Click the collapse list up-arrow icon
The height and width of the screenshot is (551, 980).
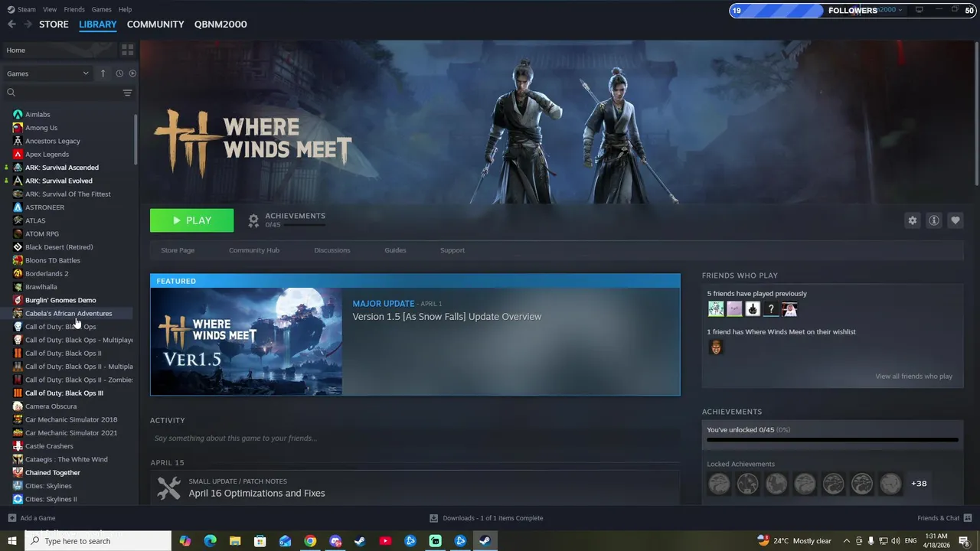pos(103,73)
